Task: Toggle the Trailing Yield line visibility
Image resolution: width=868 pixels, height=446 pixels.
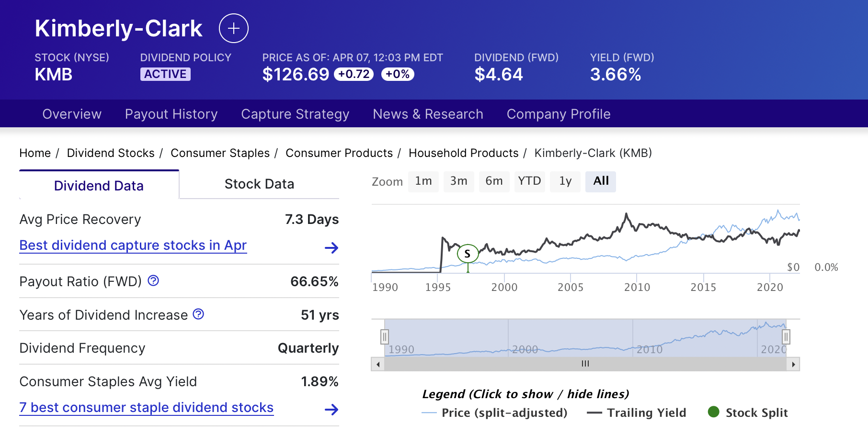Action: coord(636,413)
